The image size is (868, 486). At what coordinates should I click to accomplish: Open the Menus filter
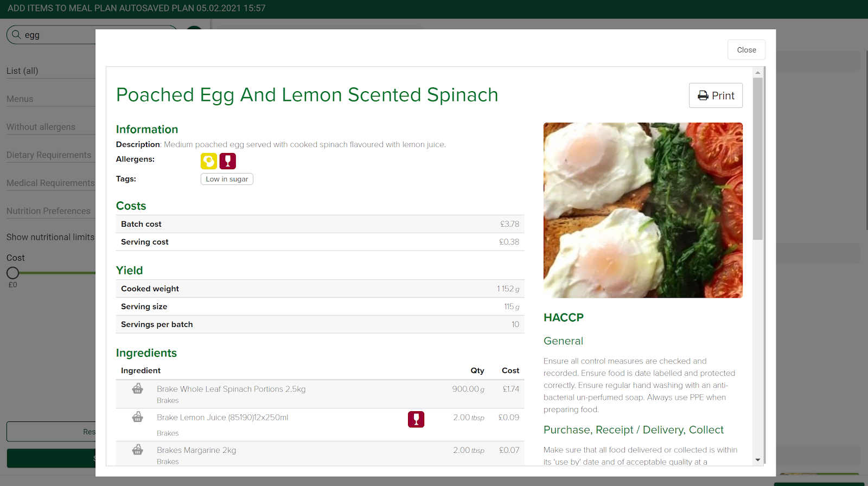click(x=51, y=99)
